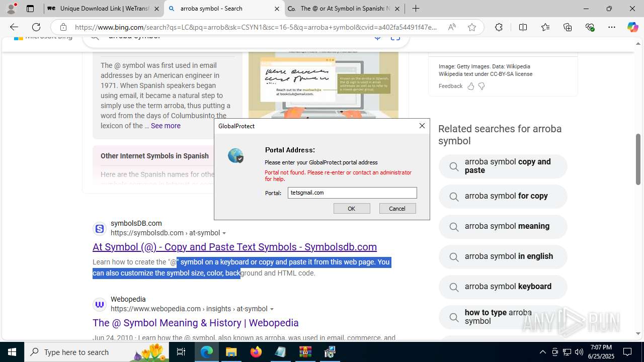
Task: Click the taskbar search box
Action: [97, 352]
